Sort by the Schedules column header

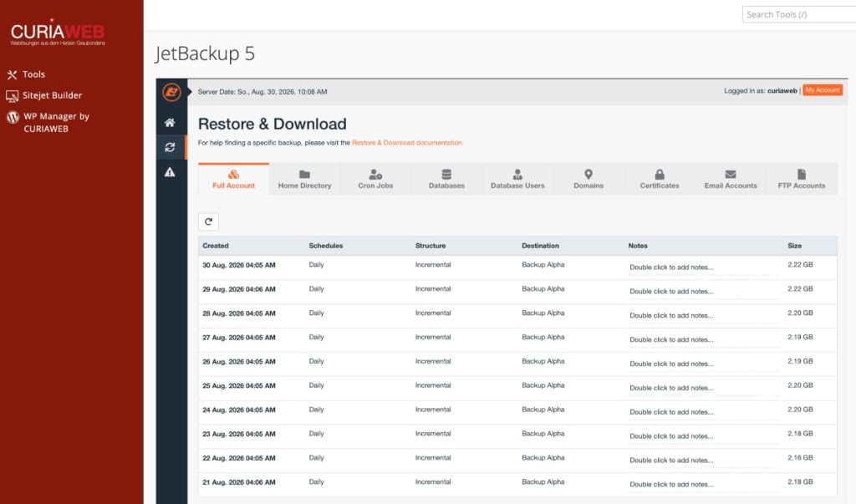tap(326, 246)
